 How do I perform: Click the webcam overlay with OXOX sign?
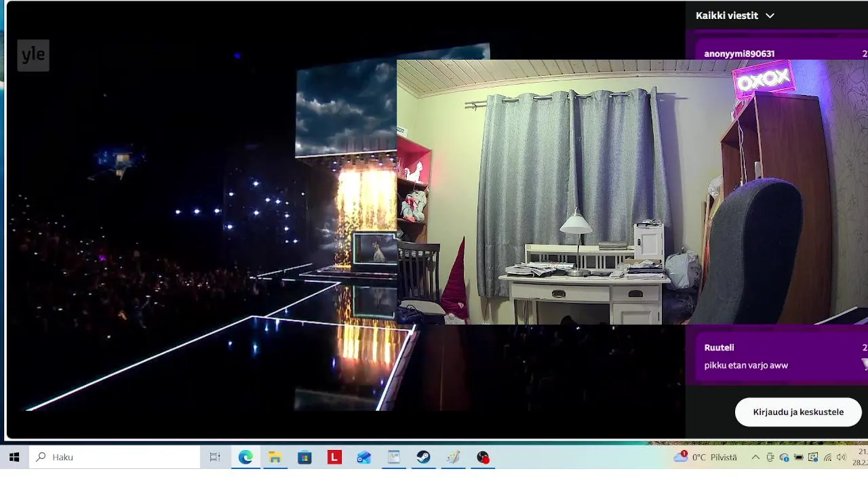[x=632, y=192]
